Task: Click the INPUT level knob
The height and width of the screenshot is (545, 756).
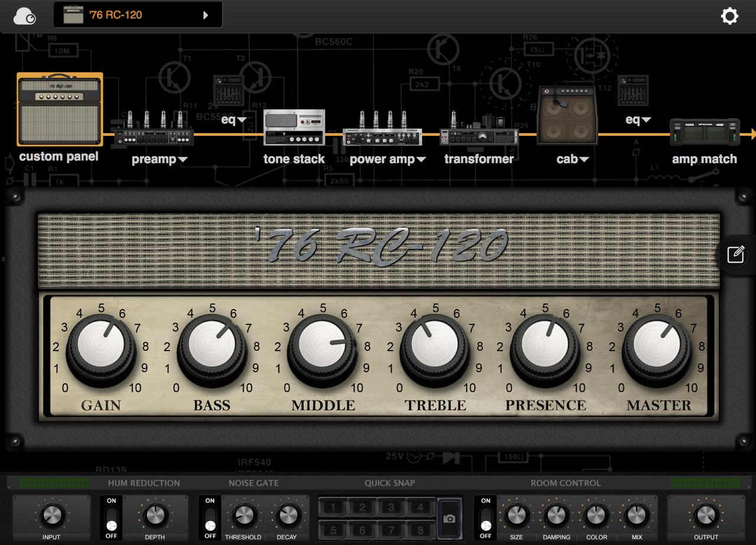Action: [x=51, y=515]
